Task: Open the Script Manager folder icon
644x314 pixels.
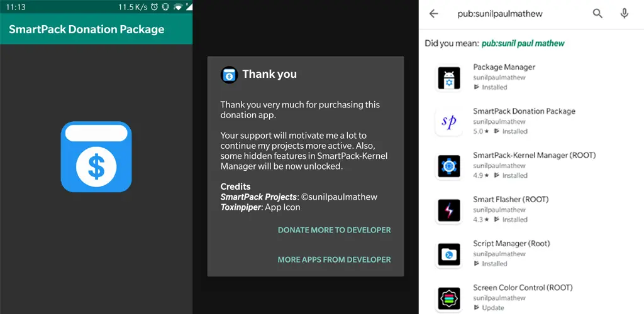Action: point(449,254)
